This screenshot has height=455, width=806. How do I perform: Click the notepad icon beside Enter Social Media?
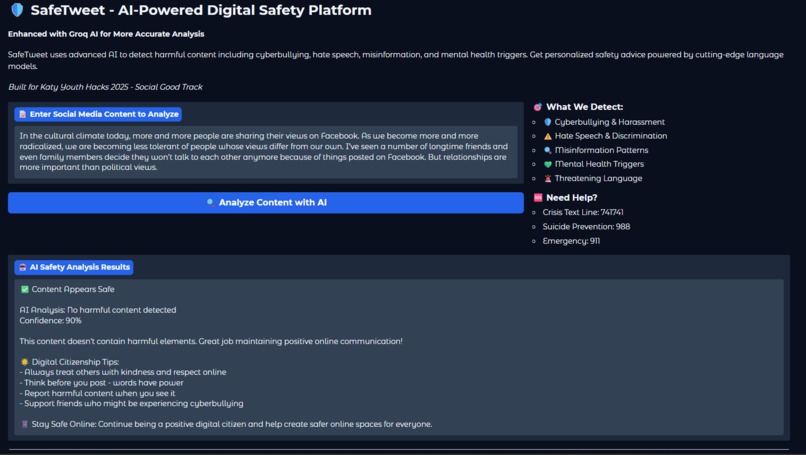(23, 114)
